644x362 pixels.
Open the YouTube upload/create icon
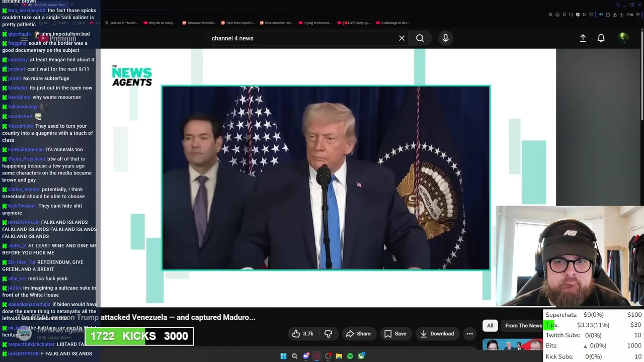(x=583, y=38)
